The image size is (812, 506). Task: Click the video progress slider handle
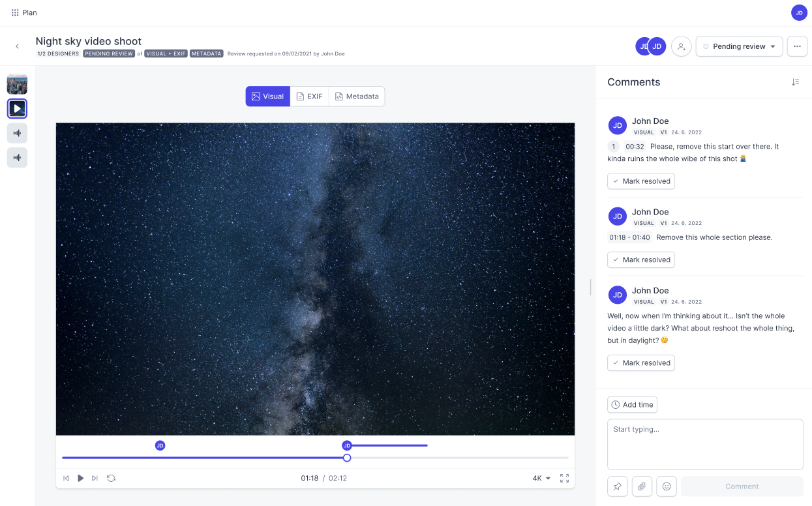coord(347,458)
